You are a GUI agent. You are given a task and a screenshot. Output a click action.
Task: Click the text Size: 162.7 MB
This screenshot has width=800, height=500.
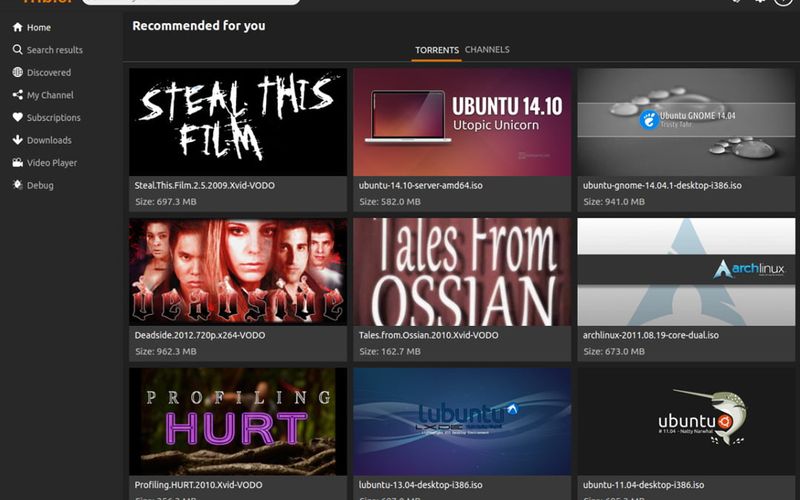pyautogui.click(x=390, y=352)
